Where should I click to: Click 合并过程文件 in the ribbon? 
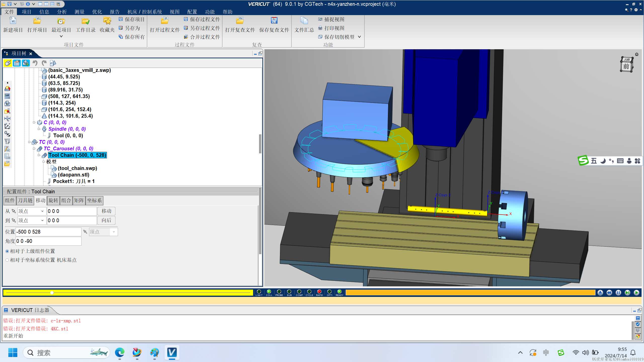(202, 37)
